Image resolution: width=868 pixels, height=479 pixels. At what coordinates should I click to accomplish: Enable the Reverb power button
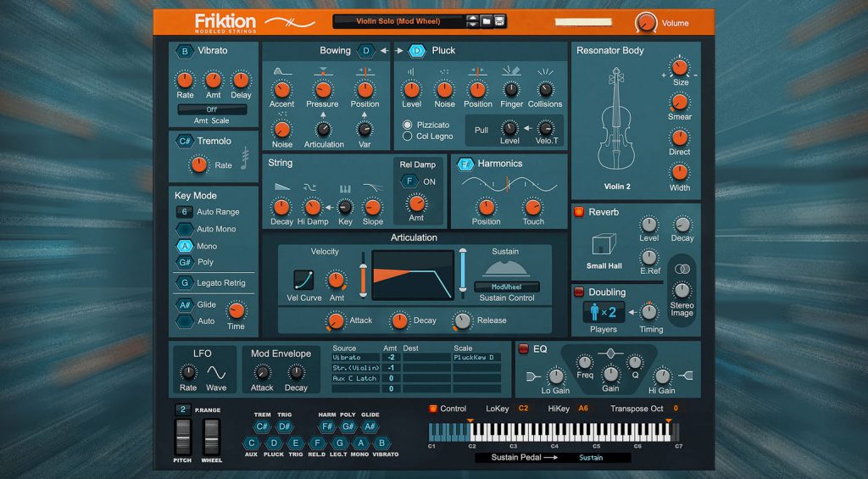point(578,212)
